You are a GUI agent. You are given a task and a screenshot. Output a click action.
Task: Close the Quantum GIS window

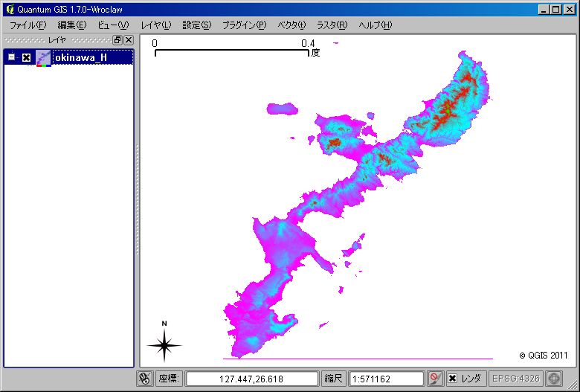pos(570,10)
